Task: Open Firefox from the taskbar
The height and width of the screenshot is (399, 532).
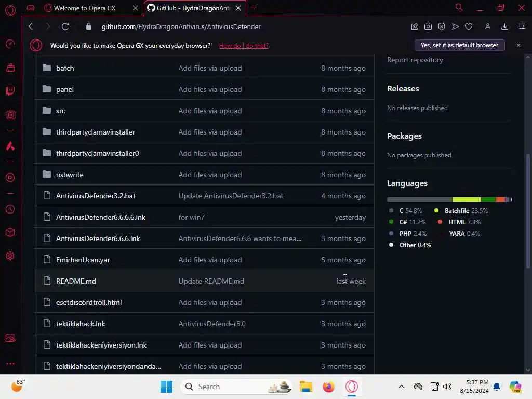Action: point(328,387)
